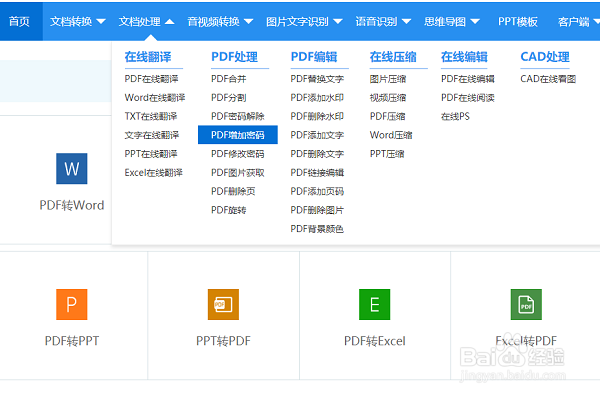Open the 图片文字识别 dropdown
This screenshot has width=600, height=397.
(304, 21)
